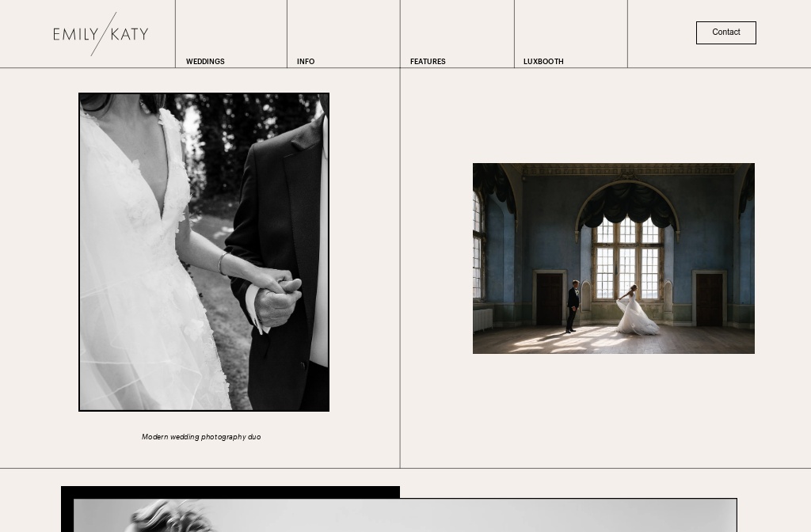Select Features in the navigation bar
The width and height of the screenshot is (811, 532).
(x=428, y=62)
